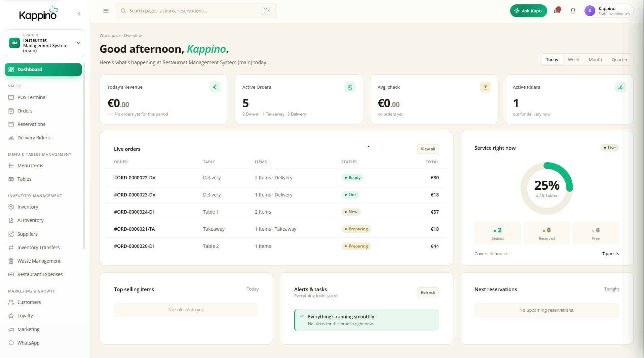Click the receipt icon on Avg. check card

click(485, 87)
